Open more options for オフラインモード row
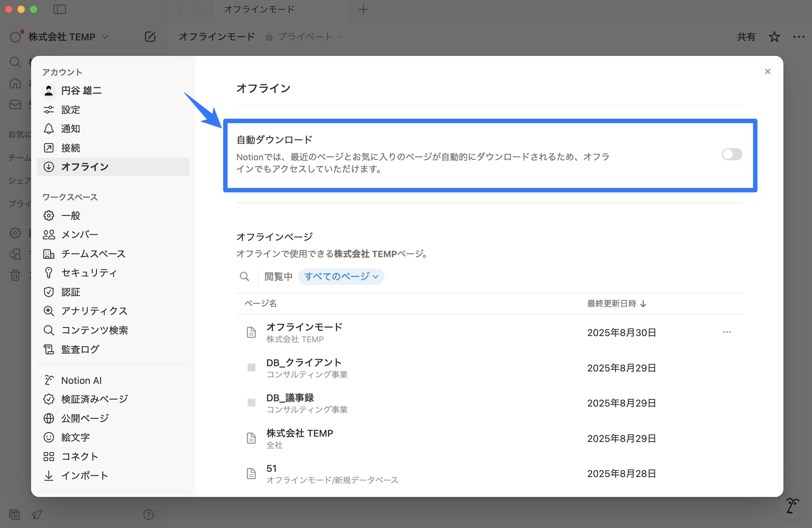Viewport: 812px width, 528px height. (x=727, y=332)
